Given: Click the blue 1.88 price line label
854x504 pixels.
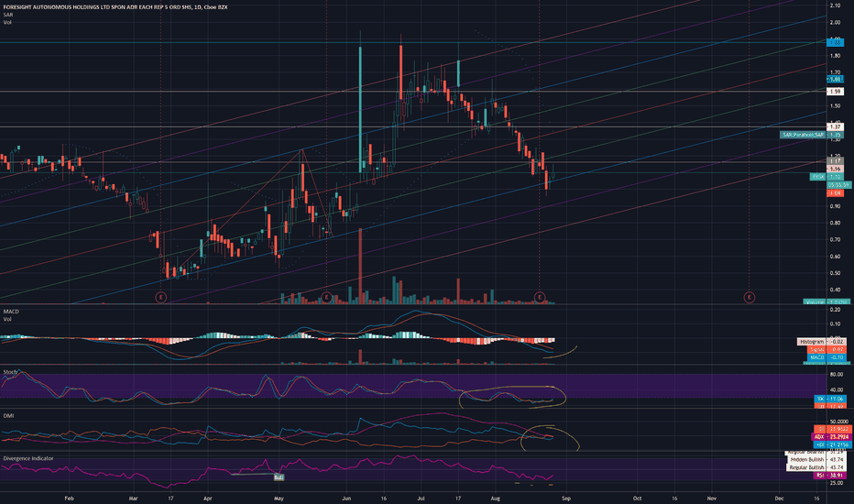Looking at the screenshot, I should [835, 41].
